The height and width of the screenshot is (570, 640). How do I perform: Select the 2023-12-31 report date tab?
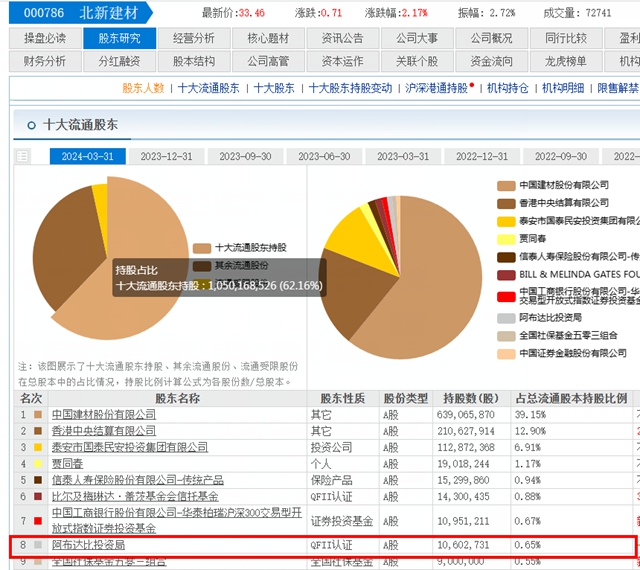pos(166,156)
